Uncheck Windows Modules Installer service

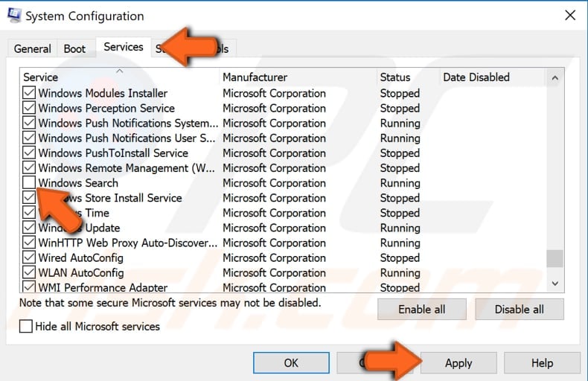coord(29,92)
